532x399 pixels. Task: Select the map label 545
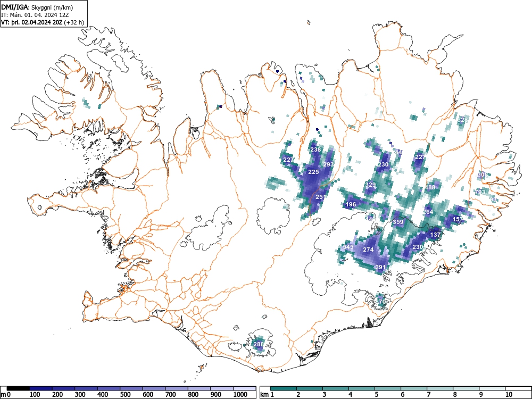pos(348,247)
